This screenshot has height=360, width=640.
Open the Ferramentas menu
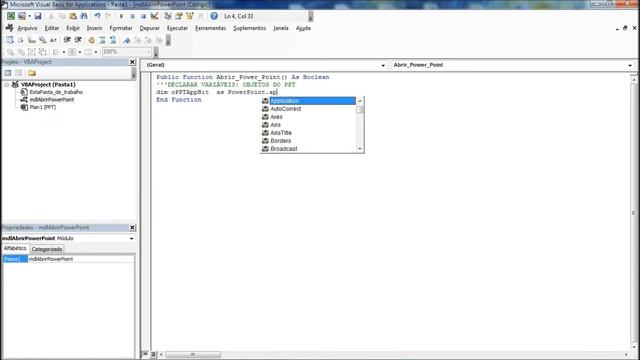[211, 28]
